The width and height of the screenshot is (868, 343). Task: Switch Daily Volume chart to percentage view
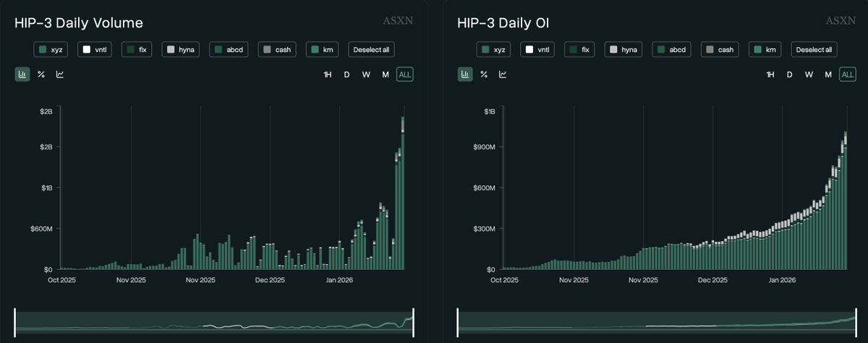pyautogui.click(x=41, y=75)
